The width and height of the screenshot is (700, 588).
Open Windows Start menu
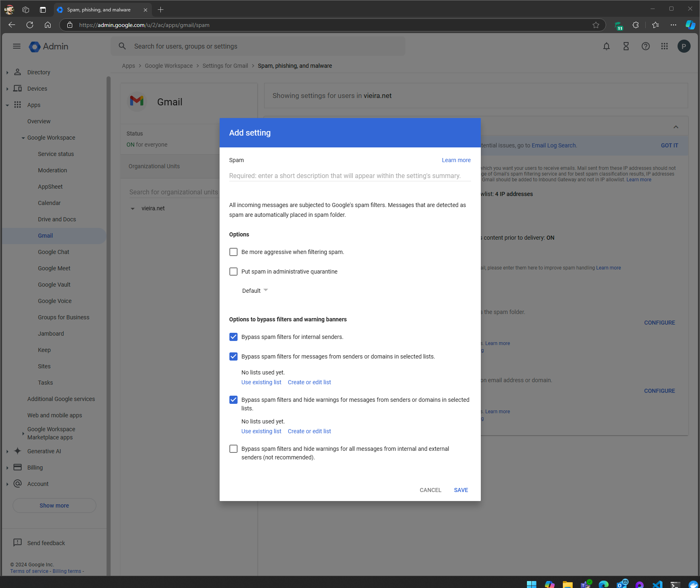[x=531, y=584]
